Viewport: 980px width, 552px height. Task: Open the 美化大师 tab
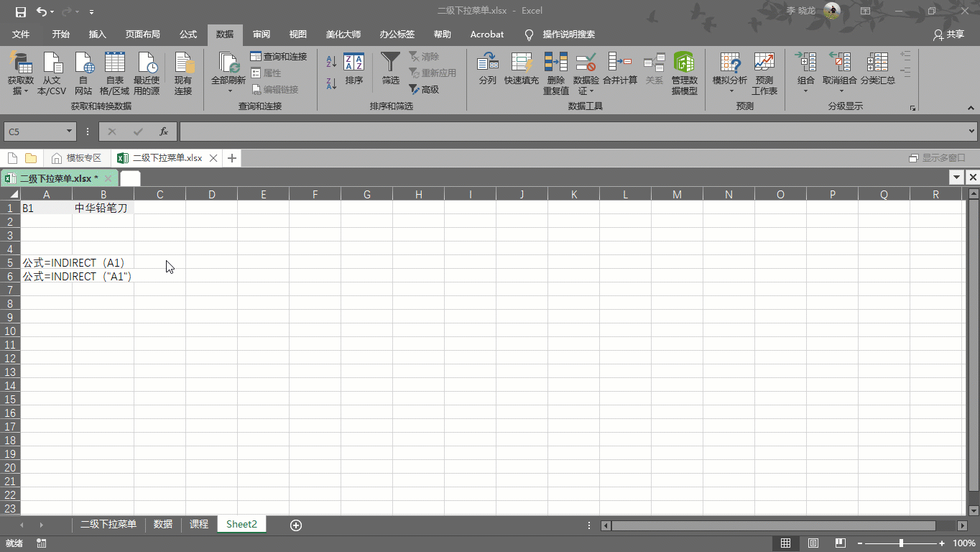pyautogui.click(x=343, y=34)
